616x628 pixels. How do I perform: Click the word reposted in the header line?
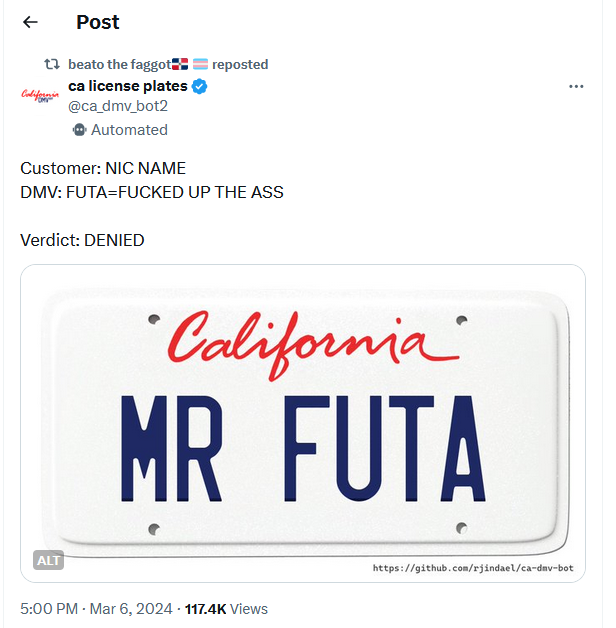[240, 64]
